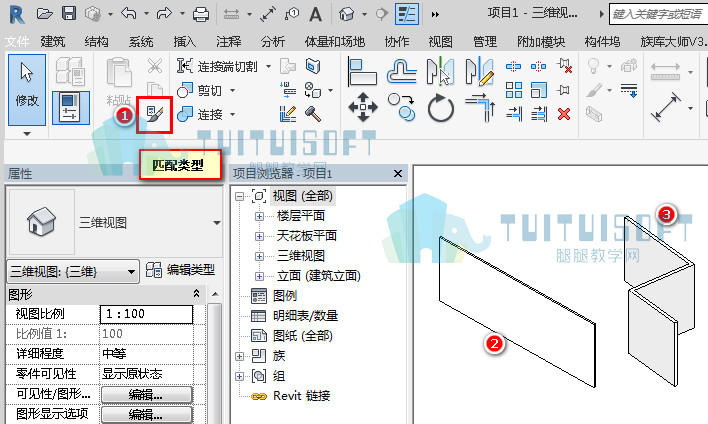Click the 编辑类型 button
Screen dimensions: 708x424
(x=180, y=270)
